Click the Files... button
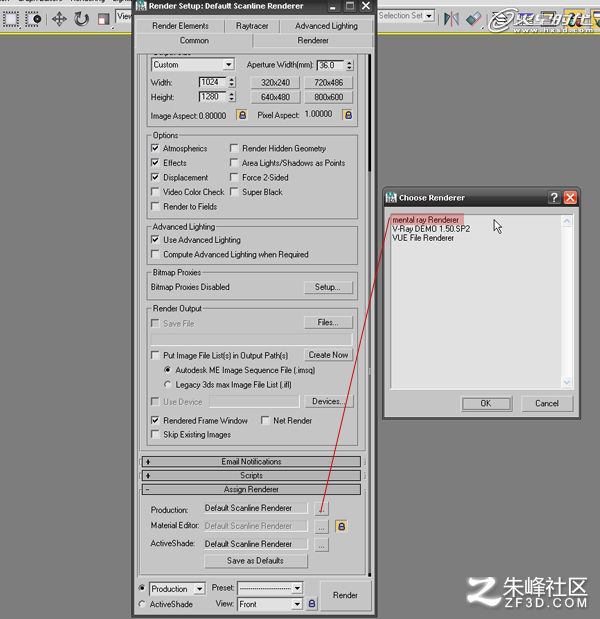The height and width of the screenshot is (619, 600). coord(328,323)
